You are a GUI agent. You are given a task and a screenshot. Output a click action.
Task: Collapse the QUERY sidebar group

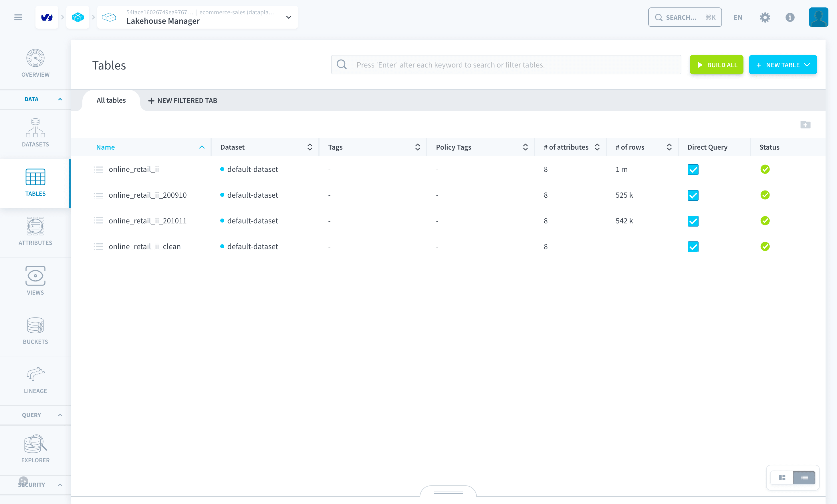click(60, 415)
